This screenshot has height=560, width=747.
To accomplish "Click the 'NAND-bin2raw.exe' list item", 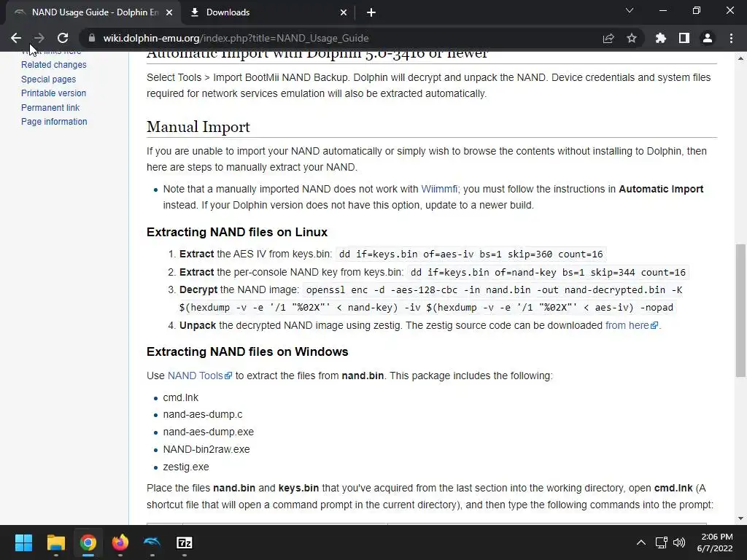I will pyautogui.click(x=206, y=449).
